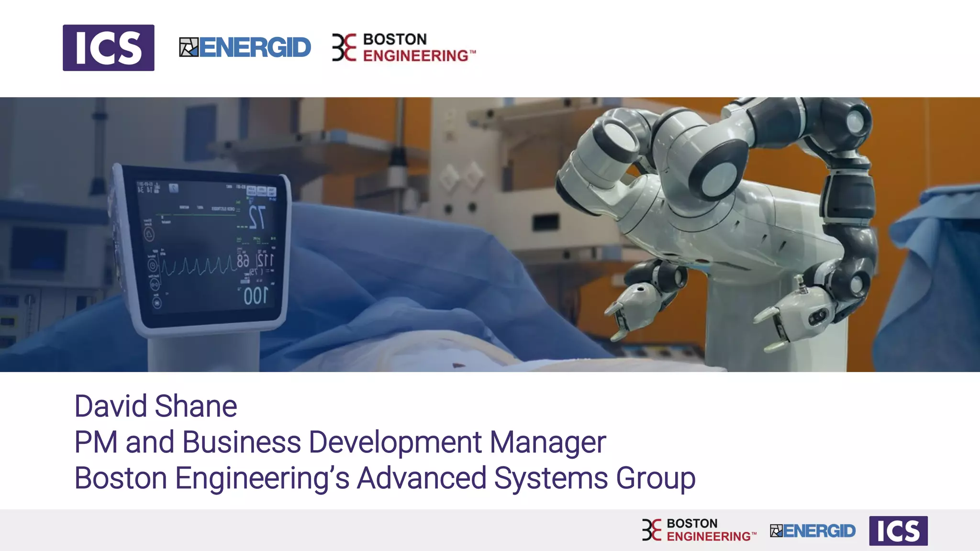980x551 pixels.
Task: Click the David Shane name text
Action: (x=156, y=406)
